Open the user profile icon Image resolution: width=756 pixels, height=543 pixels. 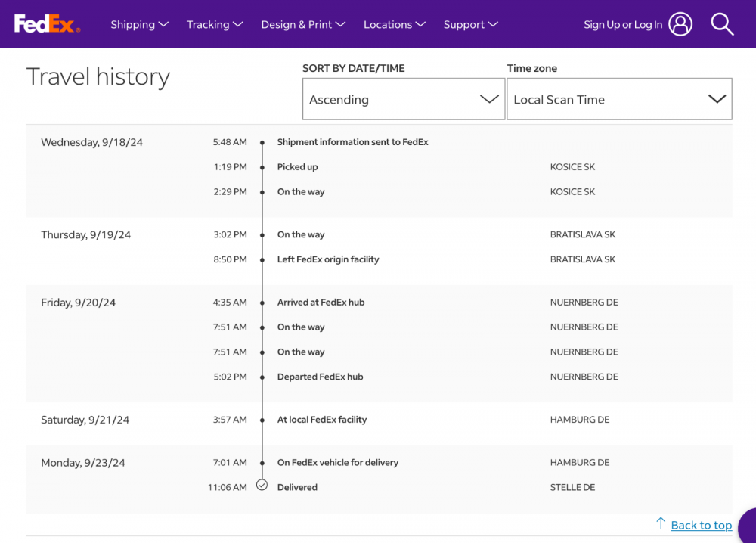[x=680, y=24]
